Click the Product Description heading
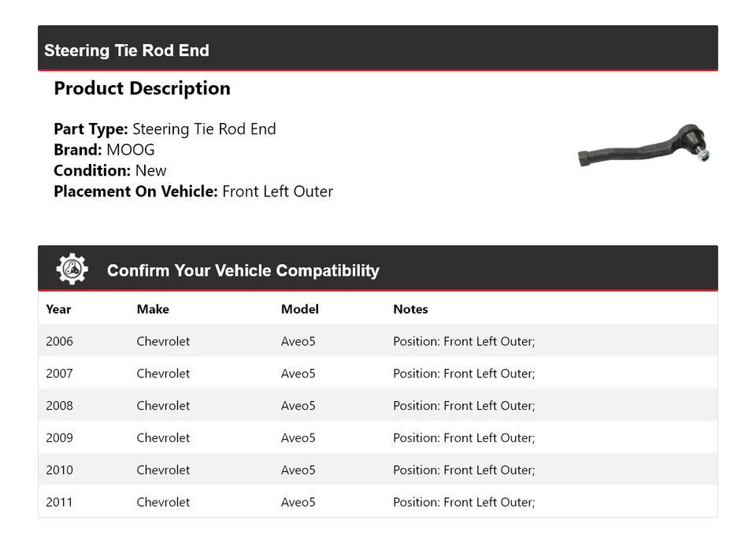This screenshot has height=543, width=756. tap(142, 88)
